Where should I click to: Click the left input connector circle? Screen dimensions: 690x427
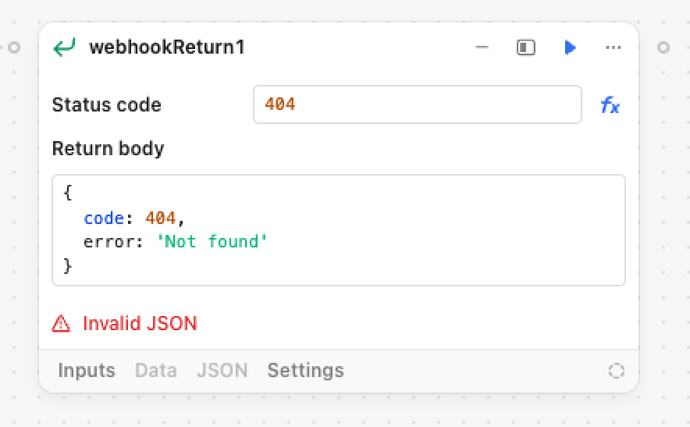pyautogui.click(x=14, y=47)
